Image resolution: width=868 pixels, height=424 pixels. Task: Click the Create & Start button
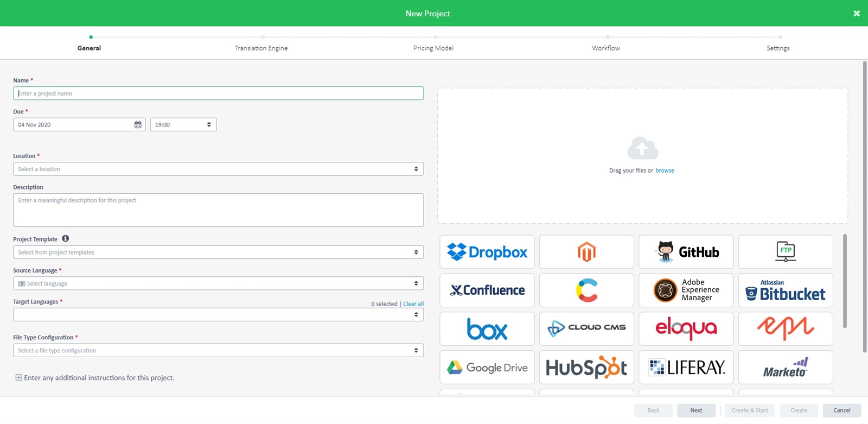pyautogui.click(x=750, y=410)
